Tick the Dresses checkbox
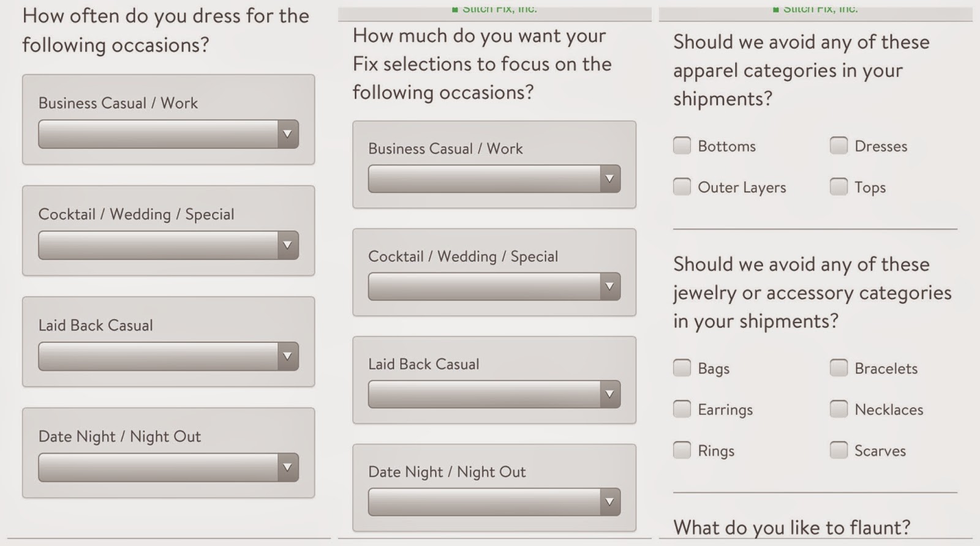This screenshot has width=980, height=546. [839, 146]
